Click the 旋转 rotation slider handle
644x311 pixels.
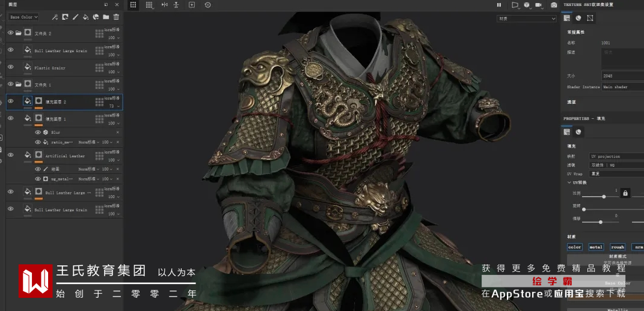pyautogui.click(x=584, y=210)
